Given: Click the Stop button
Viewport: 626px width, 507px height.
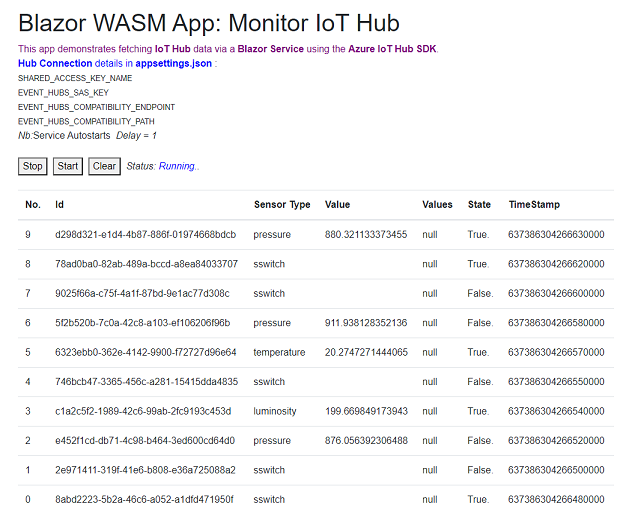Looking at the screenshot, I should click(x=32, y=166).
